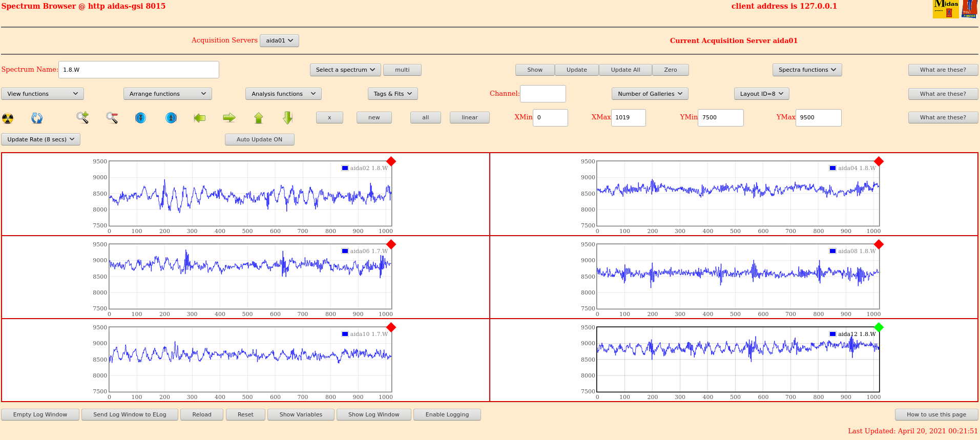Open the Analysis functions menu
980x440 pixels.
coord(284,94)
